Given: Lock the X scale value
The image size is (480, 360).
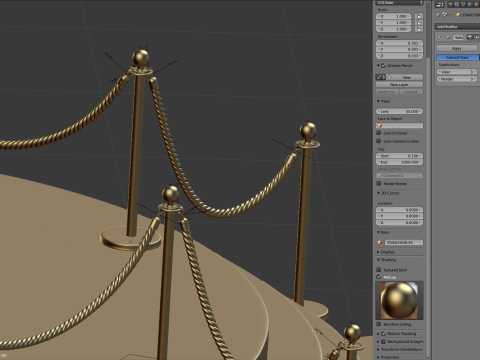Looking at the screenshot, I should (419, 16).
